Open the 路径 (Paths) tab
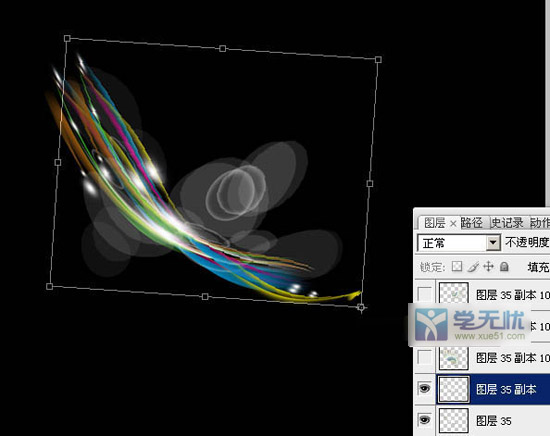This screenshot has height=436, width=550. (x=472, y=223)
